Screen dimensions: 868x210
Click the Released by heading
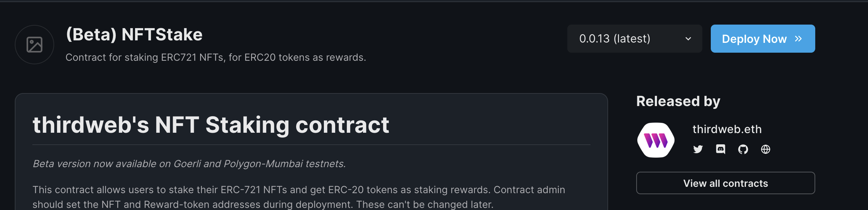(678, 101)
